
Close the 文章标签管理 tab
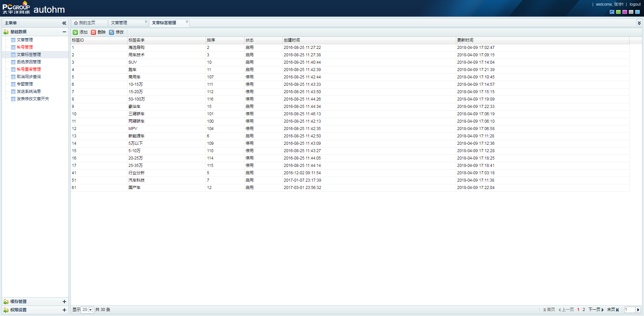187,22
